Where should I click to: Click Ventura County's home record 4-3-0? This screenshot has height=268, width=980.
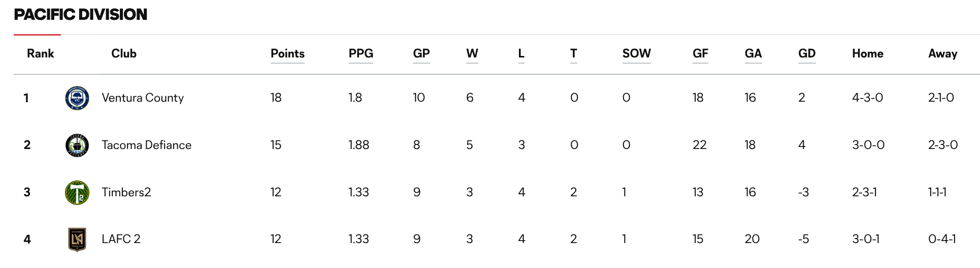coord(867,98)
